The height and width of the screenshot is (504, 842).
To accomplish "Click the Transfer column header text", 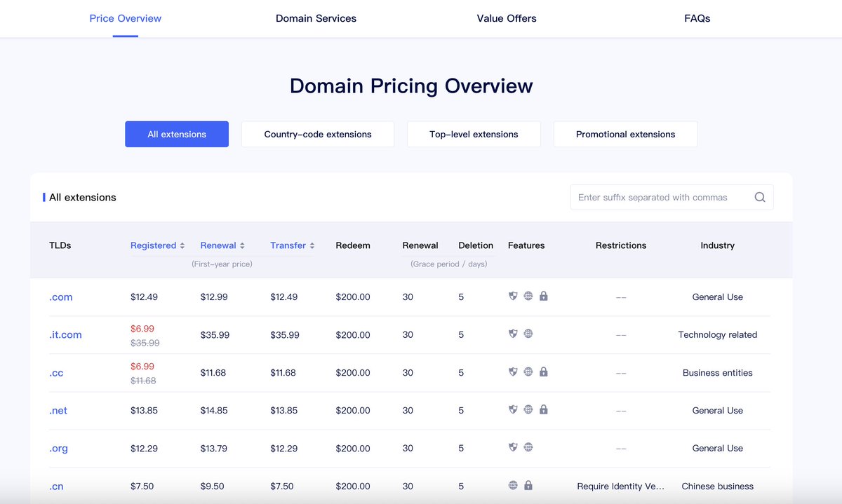I will (288, 245).
